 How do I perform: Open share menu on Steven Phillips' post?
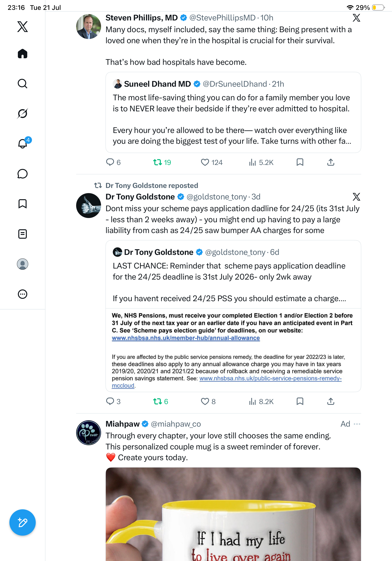pyautogui.click(x=331, y=162)
